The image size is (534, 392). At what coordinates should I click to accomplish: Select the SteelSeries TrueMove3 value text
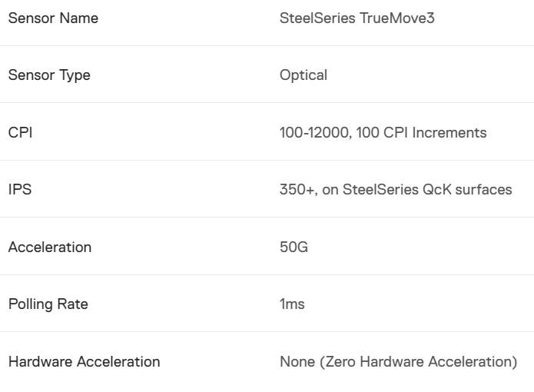[x=357, y=18]
